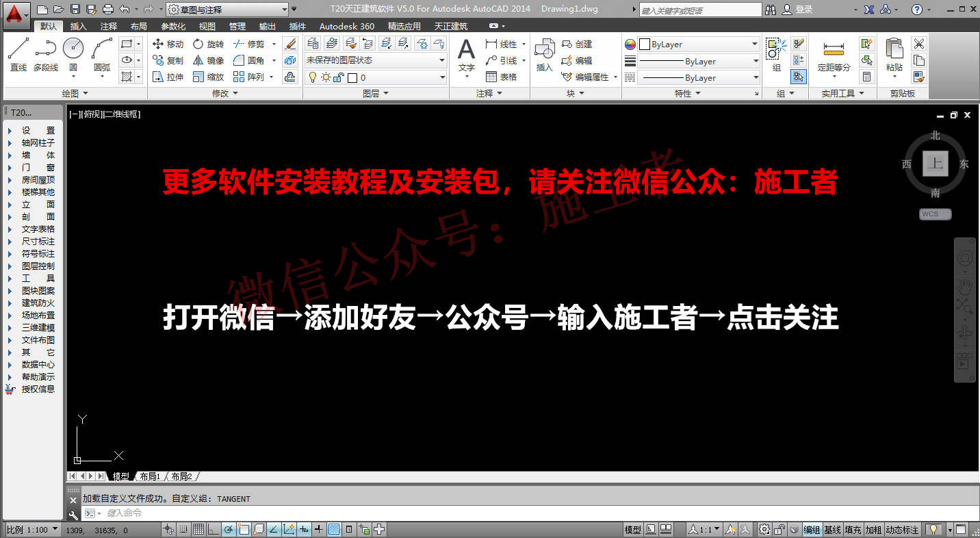Viewport: 980px width, 538px height.
Task: Create a block with 创建
Action: [x=577, y=44]
